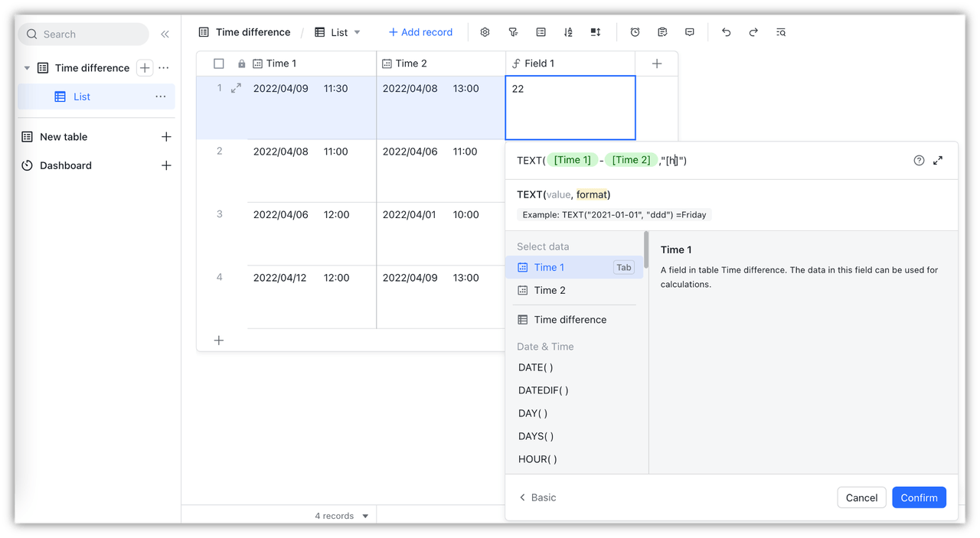Open the search-in-view icon
The image size is (980, 538).
pyautogui.click(x=780, y=32)
